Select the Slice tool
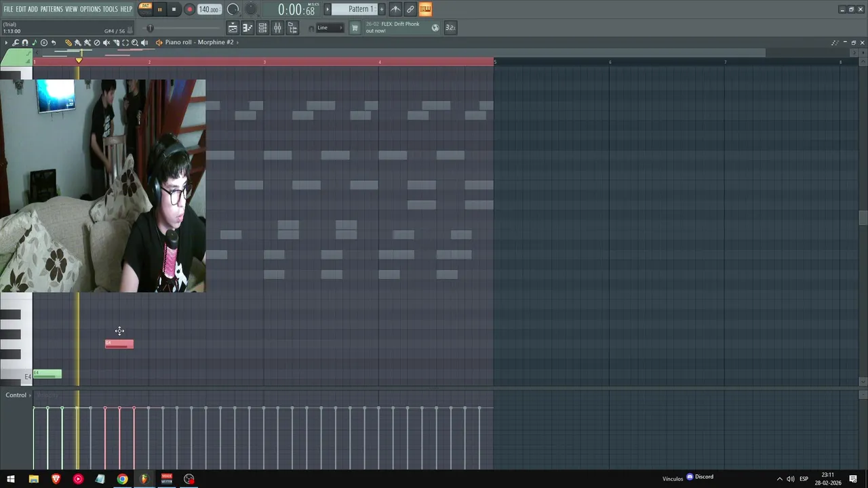868x488 pixels. pyautogui.click(x=116, y=43)
